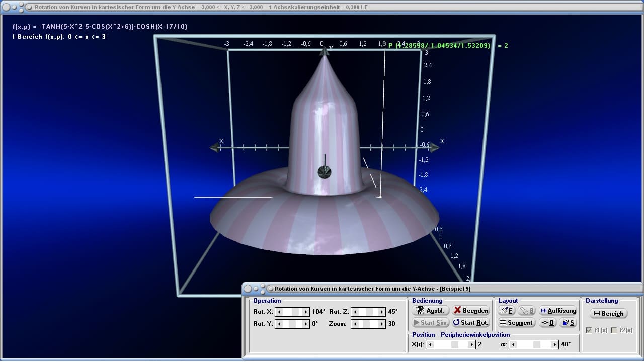Increase Rot. X with right arrow
Screen dimensions: 644x362
pos(306,312)
